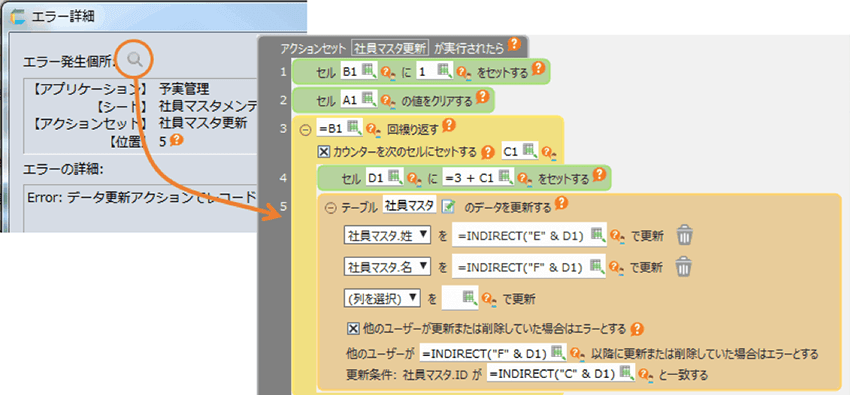Click cell picker icon beside B1 field
The height and width of the screenshot is (395, 850).
click(x=369, y=70)
